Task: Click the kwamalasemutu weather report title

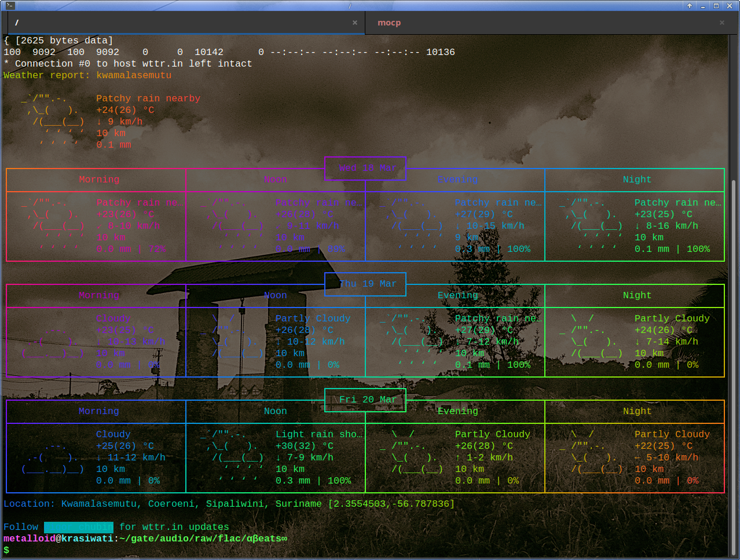Action: point(134,75)
